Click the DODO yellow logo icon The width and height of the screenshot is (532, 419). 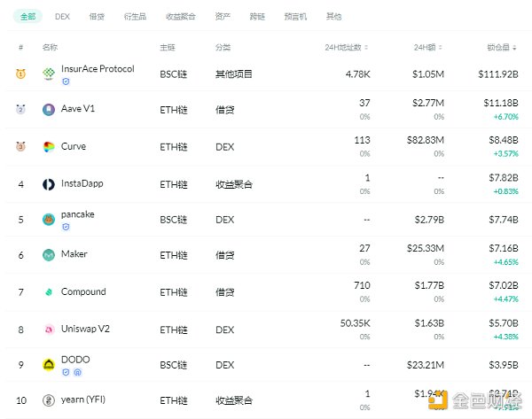pos(49,364)
